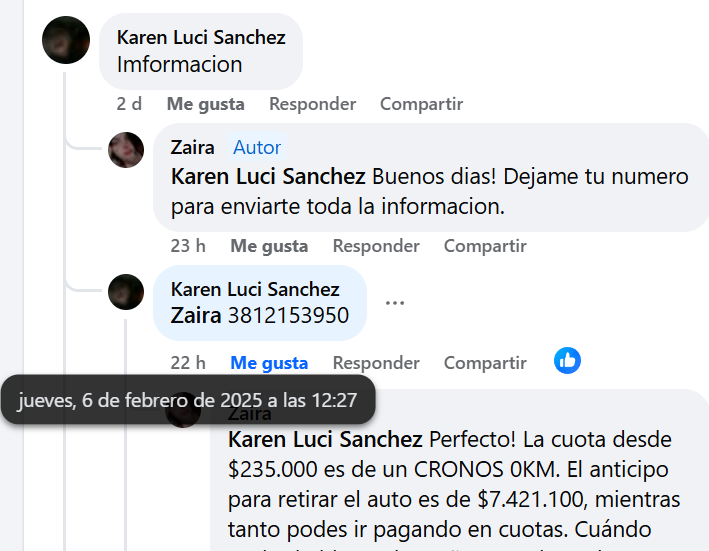The height and width of the screenshot is (551, 709).
Task: Open Karen Luci Sanchez's name on the top comment
Action: click(201, 38)
